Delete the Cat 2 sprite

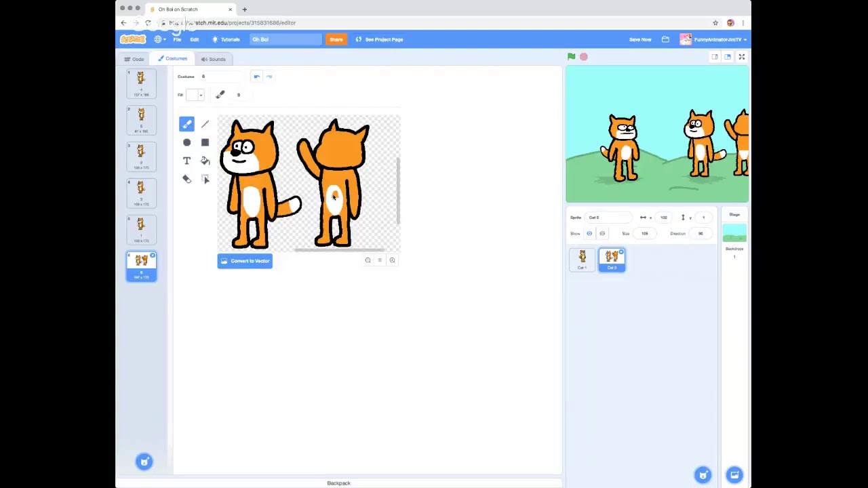(621, 252)
